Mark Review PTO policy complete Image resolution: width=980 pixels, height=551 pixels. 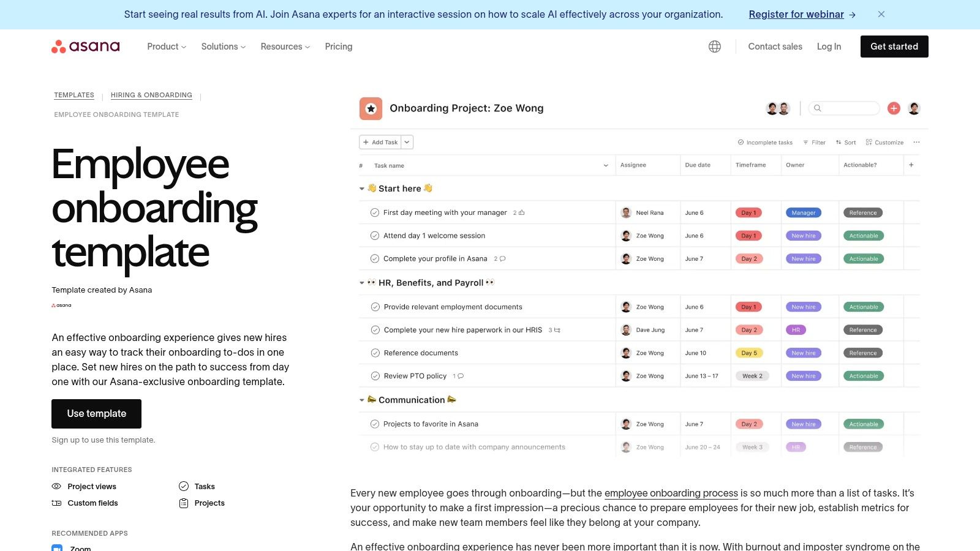pyautogui.click(x=375, y=376)
